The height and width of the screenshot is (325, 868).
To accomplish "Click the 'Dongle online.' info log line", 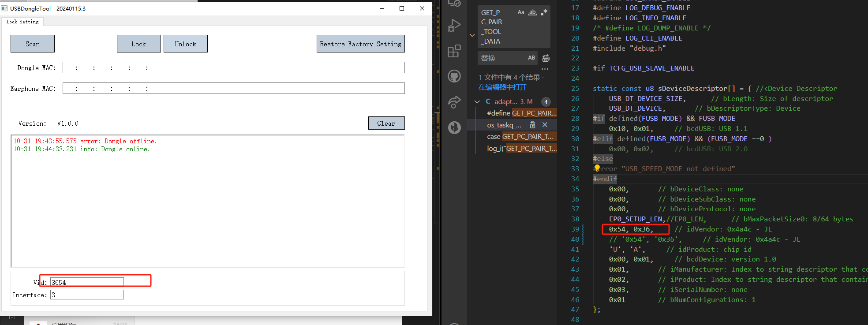I will point(81,149).
